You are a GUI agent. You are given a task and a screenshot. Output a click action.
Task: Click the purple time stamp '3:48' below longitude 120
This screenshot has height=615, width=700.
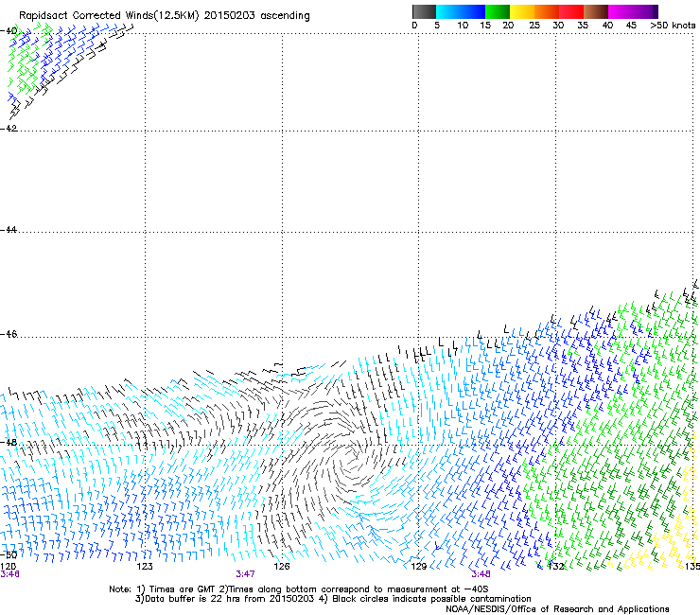9,574
